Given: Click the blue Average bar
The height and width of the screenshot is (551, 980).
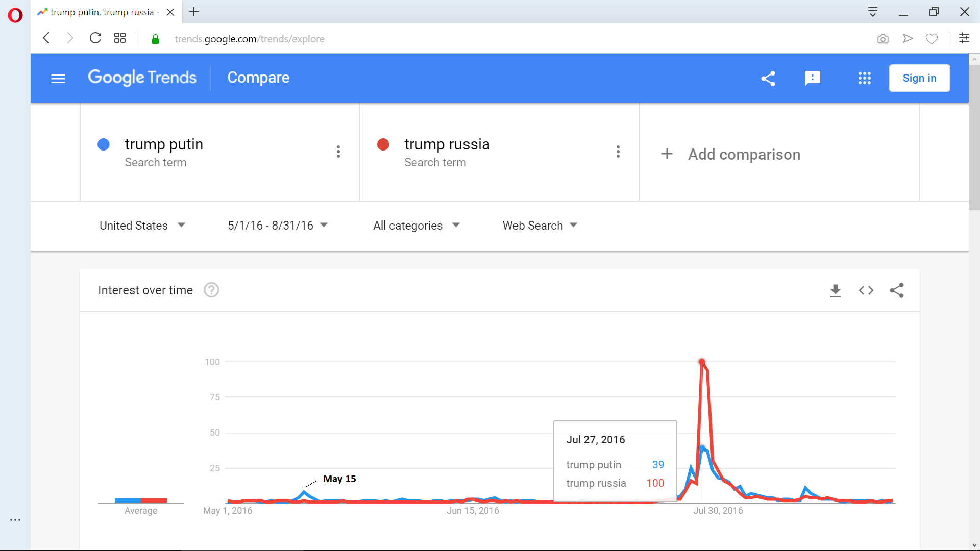Looking at the screenshot, I should [x=128, y=500].
